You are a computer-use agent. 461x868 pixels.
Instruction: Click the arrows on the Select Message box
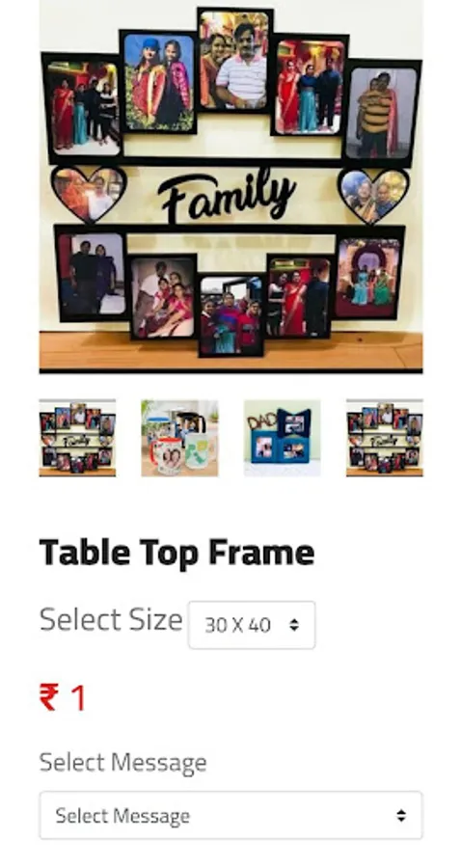[401, 815]
